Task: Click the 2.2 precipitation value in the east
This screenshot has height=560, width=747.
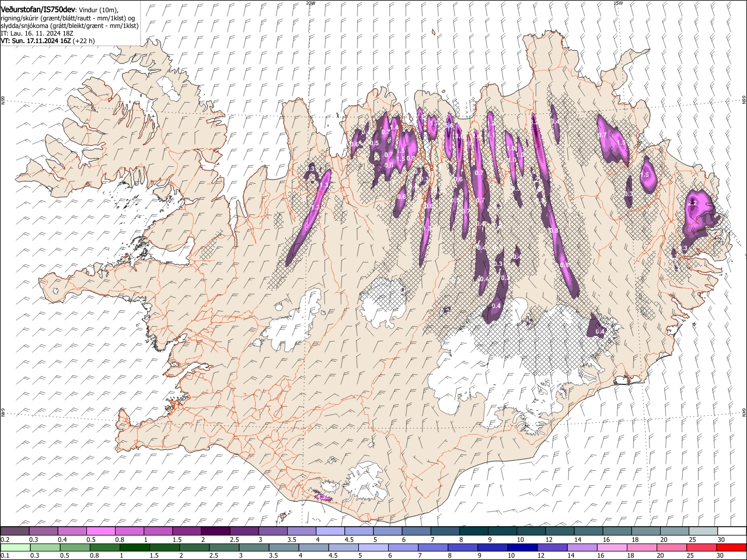Action: coord(693,202)
